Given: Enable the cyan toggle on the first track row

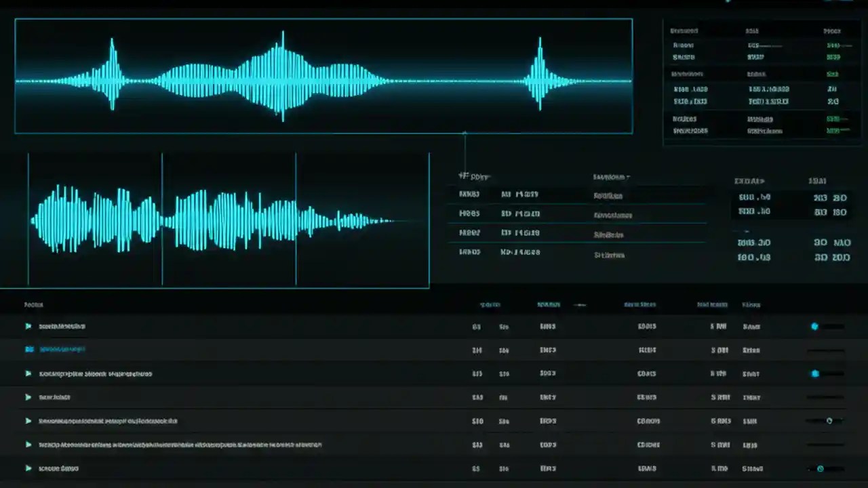Looking at the screenshot, I should tap(815, 326).
